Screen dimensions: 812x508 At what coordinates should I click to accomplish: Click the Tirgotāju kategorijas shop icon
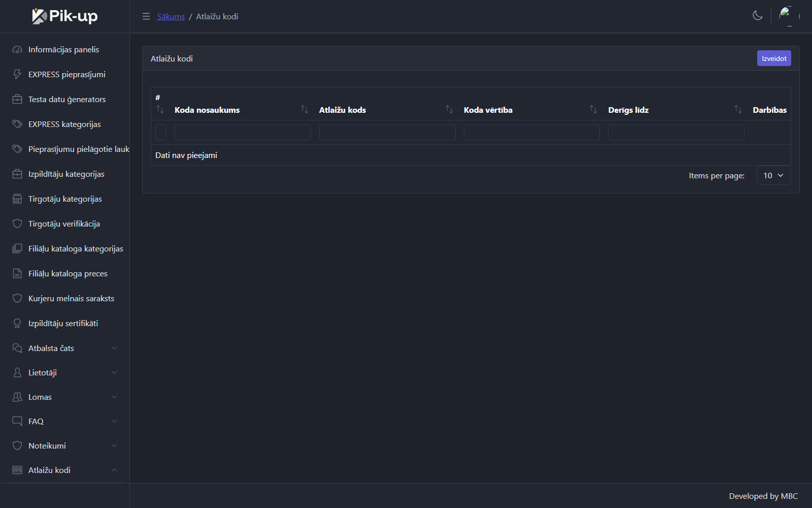click(x=17, y=199)
